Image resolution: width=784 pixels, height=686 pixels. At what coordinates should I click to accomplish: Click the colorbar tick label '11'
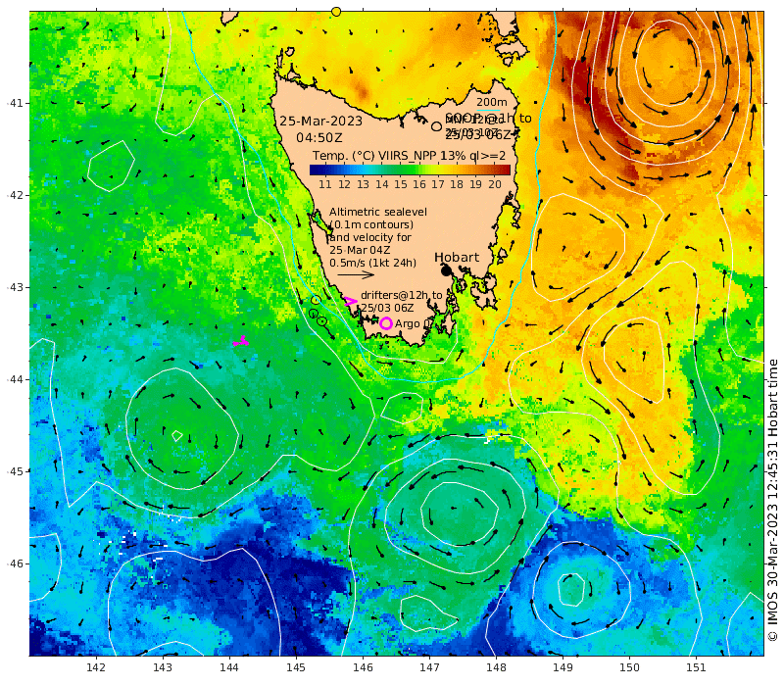[x=325, y=184]
